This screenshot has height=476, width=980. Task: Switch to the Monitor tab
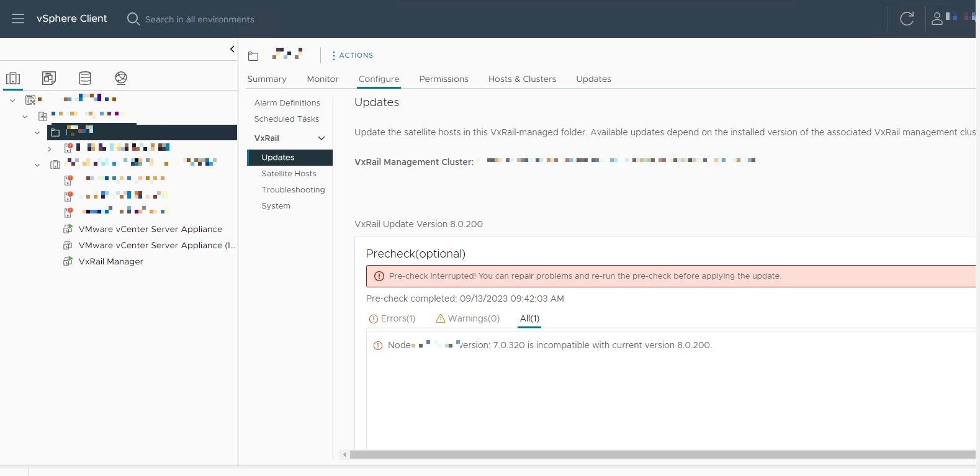click(323, 79)
